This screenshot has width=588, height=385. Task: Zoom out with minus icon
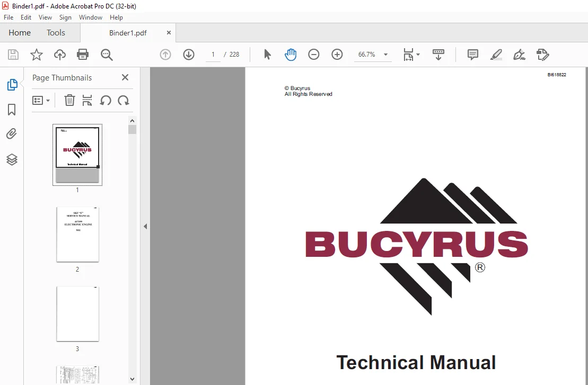[x=313, y=55]
